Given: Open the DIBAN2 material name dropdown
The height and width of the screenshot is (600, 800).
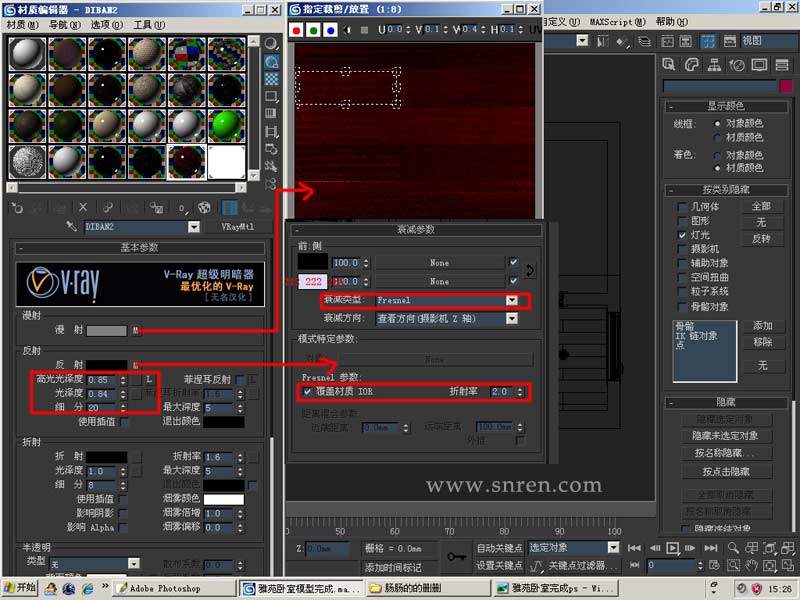Looking at the screenshot, I should pyautogui.click(x=142, y=227).
